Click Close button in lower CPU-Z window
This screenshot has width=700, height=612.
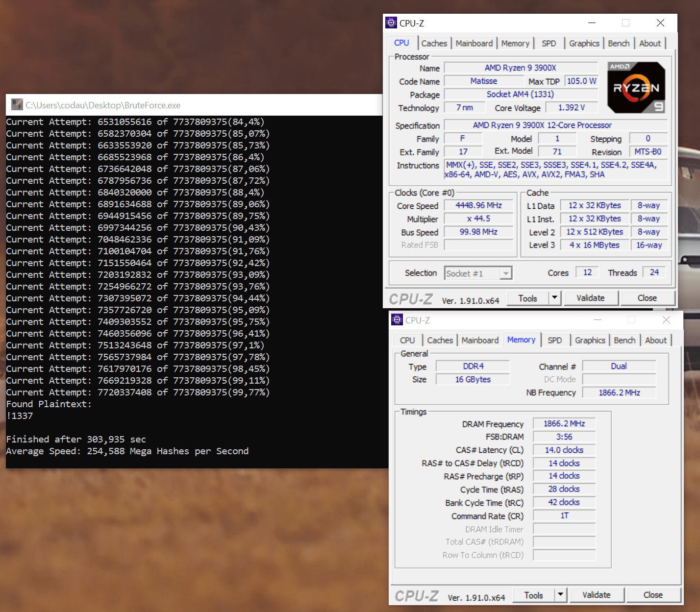click(x=653, y=595)
